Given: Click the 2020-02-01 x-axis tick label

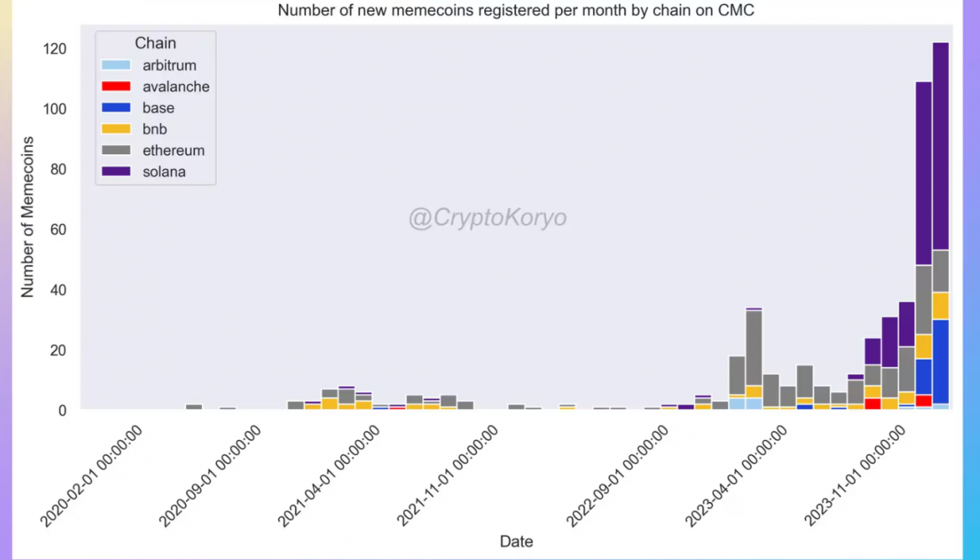Looking at the screenshot, I should [94, 475].
